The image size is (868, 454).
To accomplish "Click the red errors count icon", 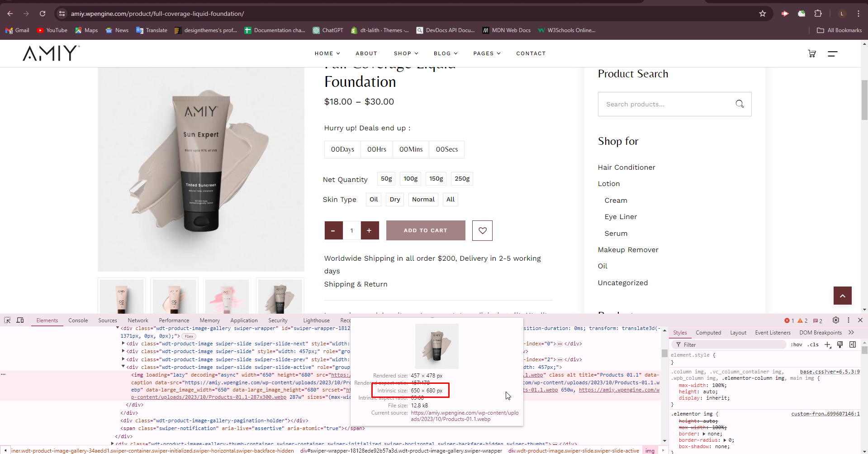I will 789,320.
